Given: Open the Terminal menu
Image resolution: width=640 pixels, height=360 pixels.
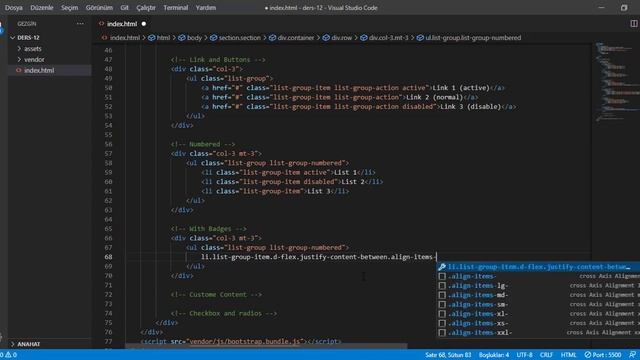Looking at the screenshot, I should point(176,8).
